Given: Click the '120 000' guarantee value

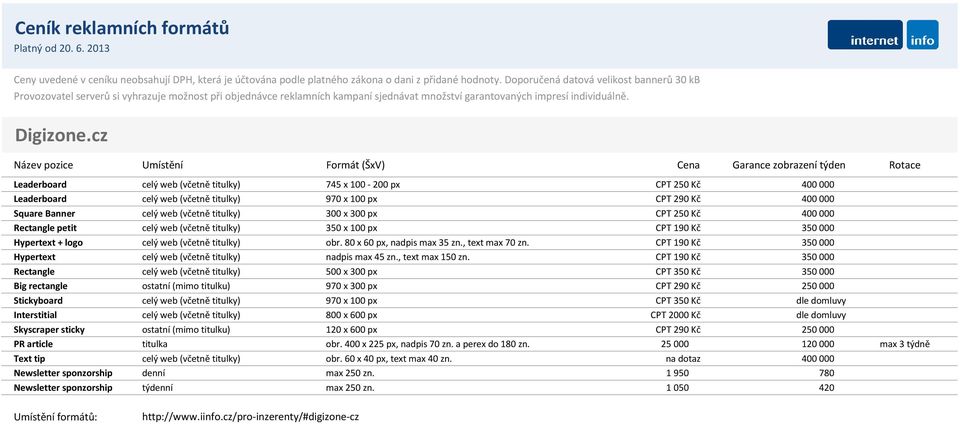Looking at the screenshot, I should pyautogui.click(x=817, y=344).
